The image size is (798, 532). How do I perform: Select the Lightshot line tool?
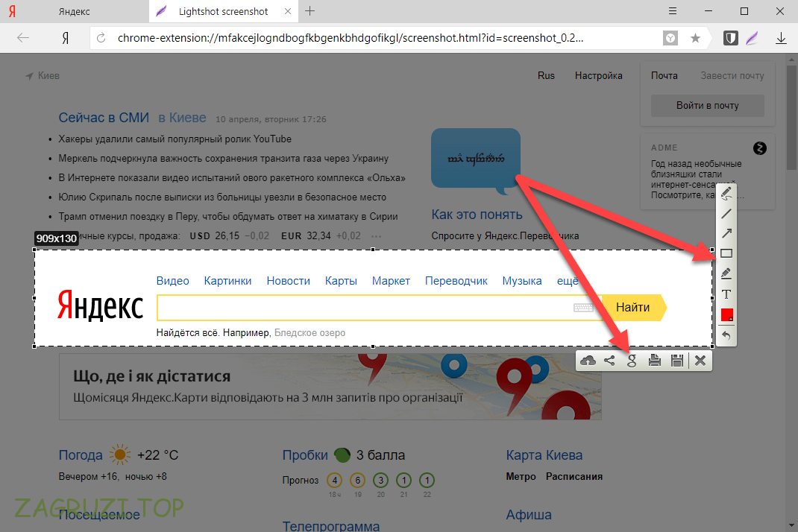click(726, 214)
